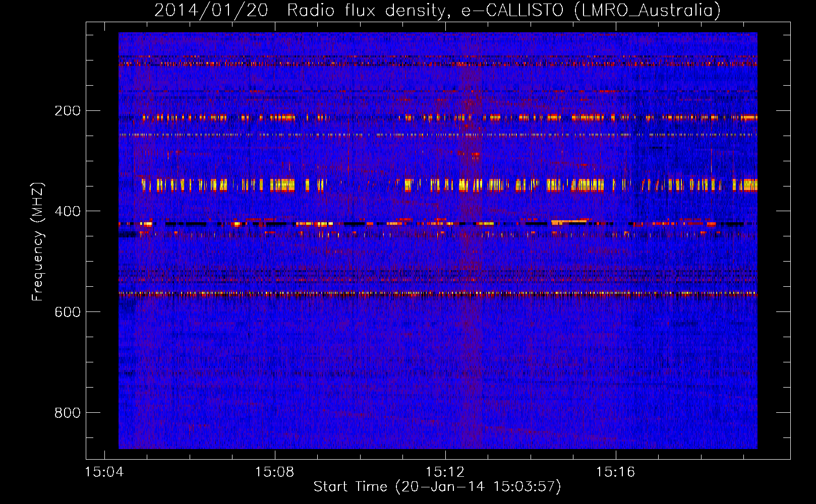
Task: Click the '15:16' time tick label
Action: point(616,472)
